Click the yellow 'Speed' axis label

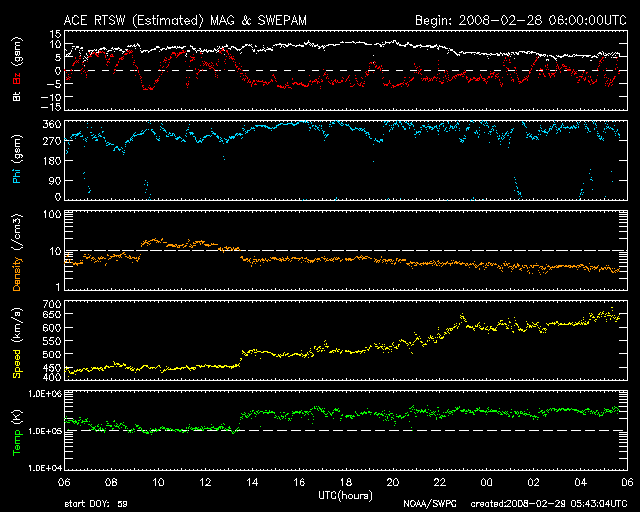[x=17, y=364]
